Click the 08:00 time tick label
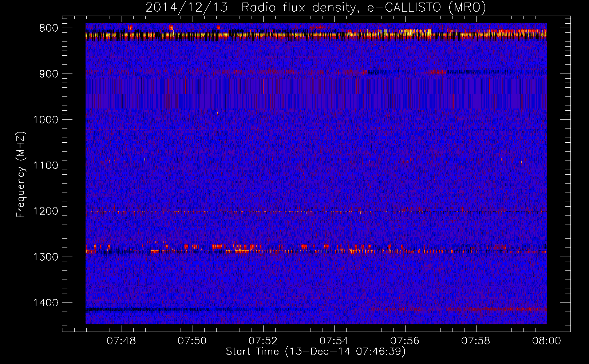The width and height of the screenshot is (589, 364). coord(547,341)
